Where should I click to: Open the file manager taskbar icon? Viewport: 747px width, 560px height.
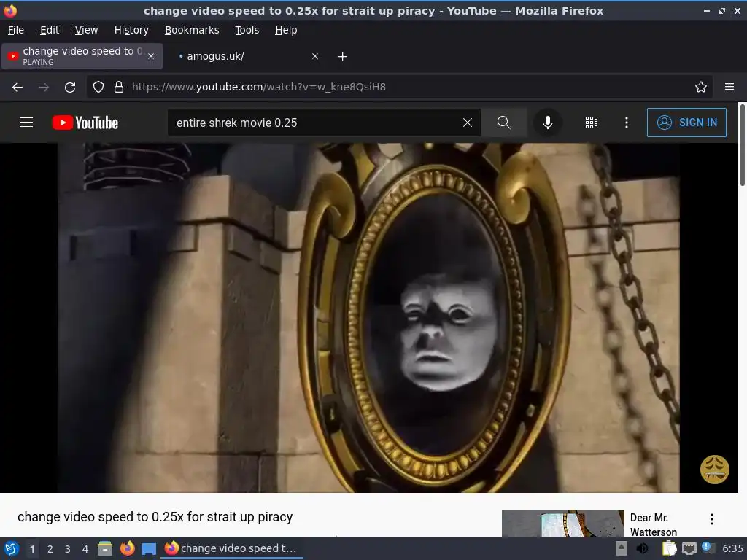coord(105,548)
